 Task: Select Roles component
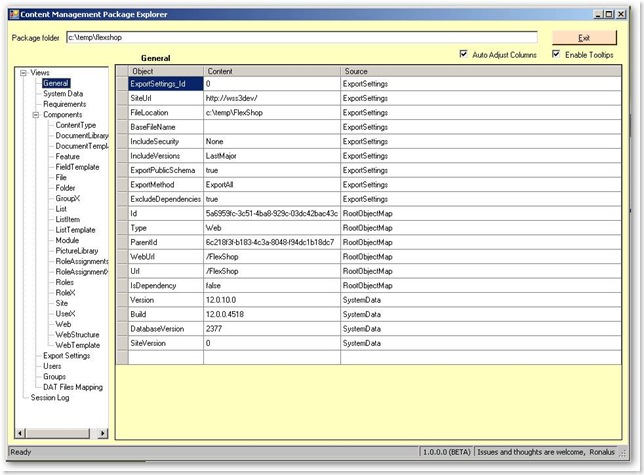(65, 282)
